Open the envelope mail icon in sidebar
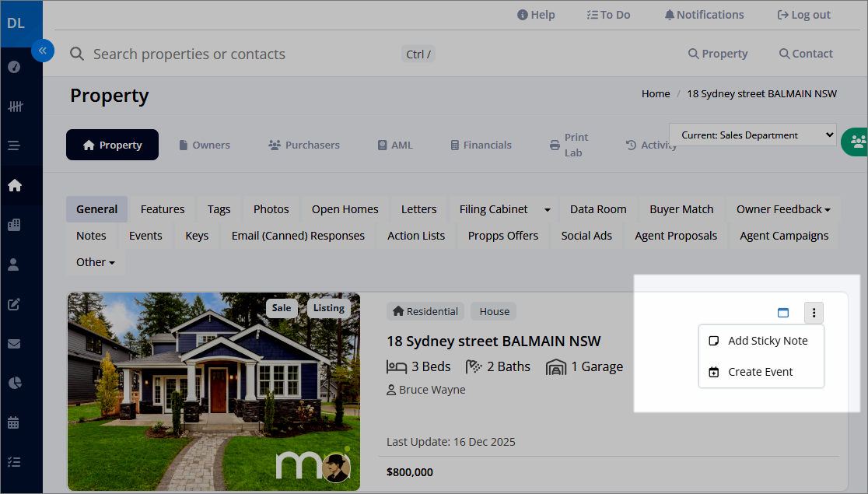Screen dimensions: 868x494 tap(15, 344)
